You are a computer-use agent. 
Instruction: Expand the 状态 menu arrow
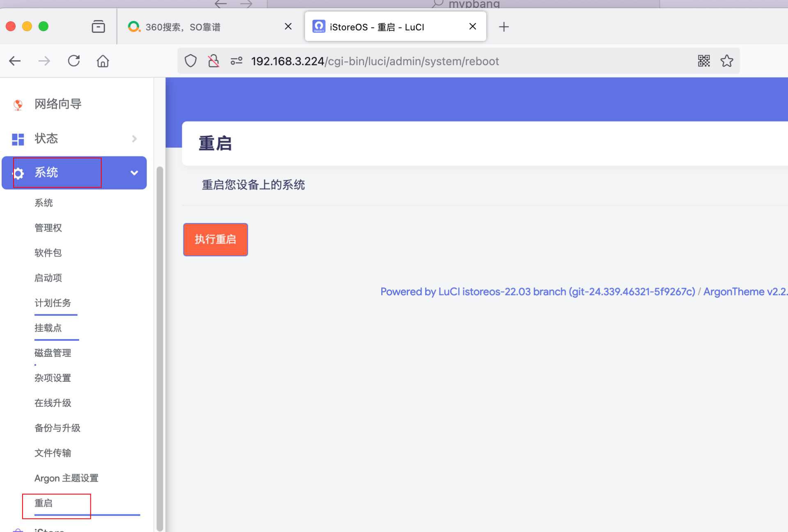coord(134,139)
